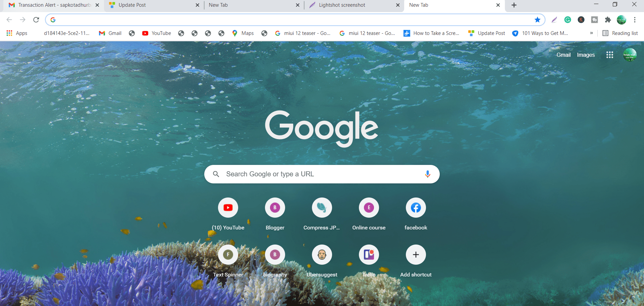
Task: Click the Search Google or type a URL box
Action: point(322,174)
